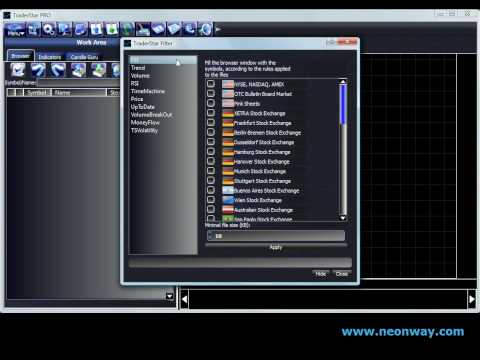This screenshot has width=480, height=360.
Task: Check the OTC Bulletin Board Market checkbox
Action: pyautogui.click(x=211, y=93)
